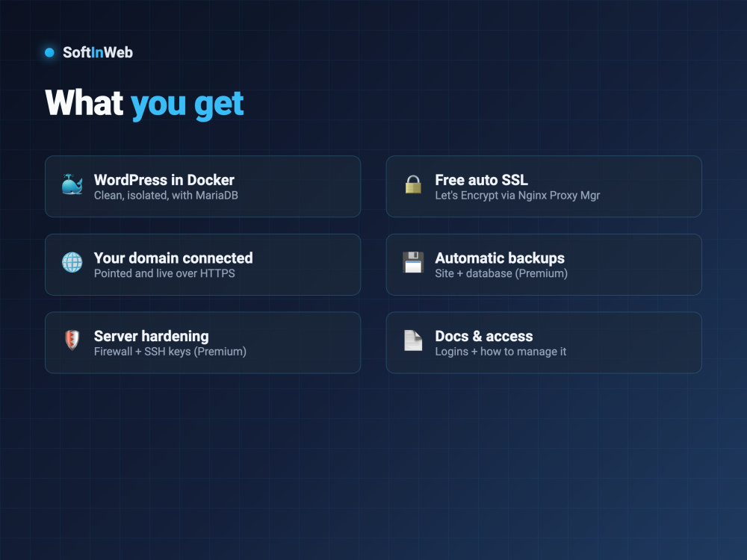The image size is (747, 560).
Task: Click the 'What you get' heading
Action: point(144,104)
